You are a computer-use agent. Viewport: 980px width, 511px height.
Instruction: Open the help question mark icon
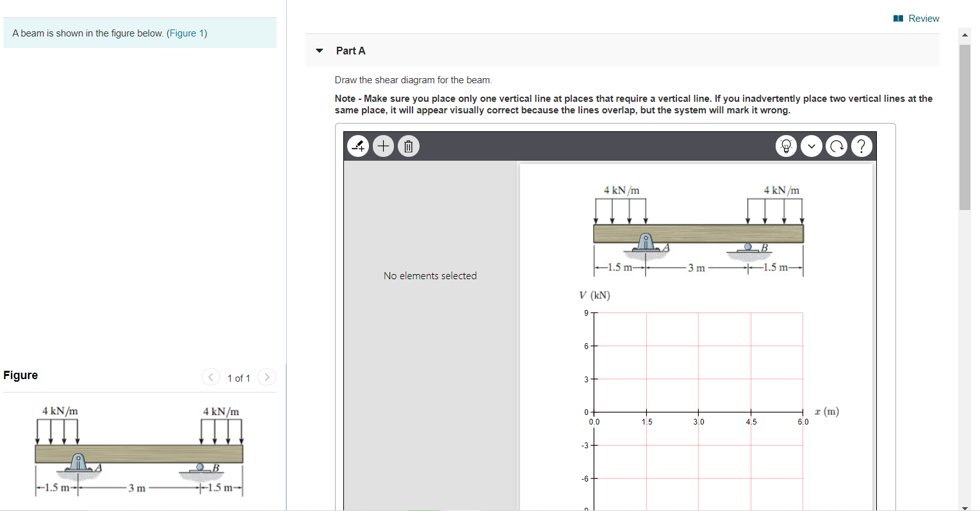point(862,145)
